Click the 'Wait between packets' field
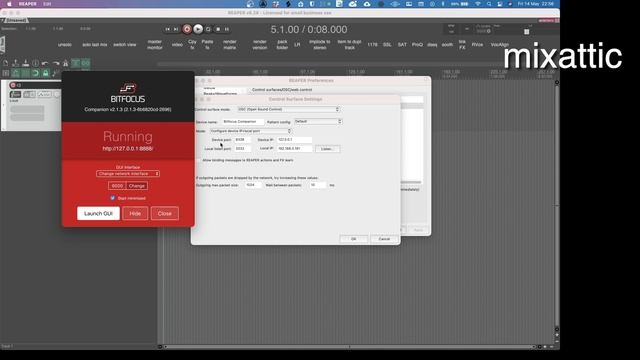 [318, 185]
